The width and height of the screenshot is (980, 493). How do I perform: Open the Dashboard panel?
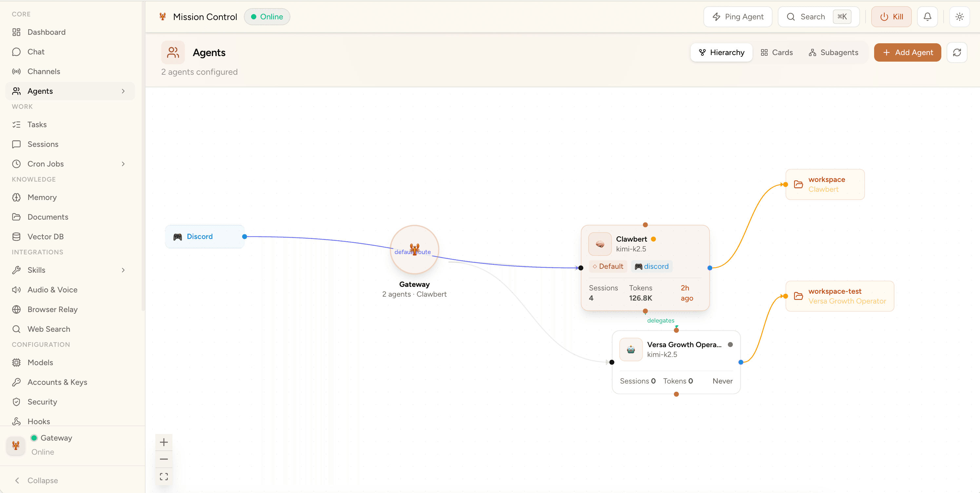pos(47,32)
